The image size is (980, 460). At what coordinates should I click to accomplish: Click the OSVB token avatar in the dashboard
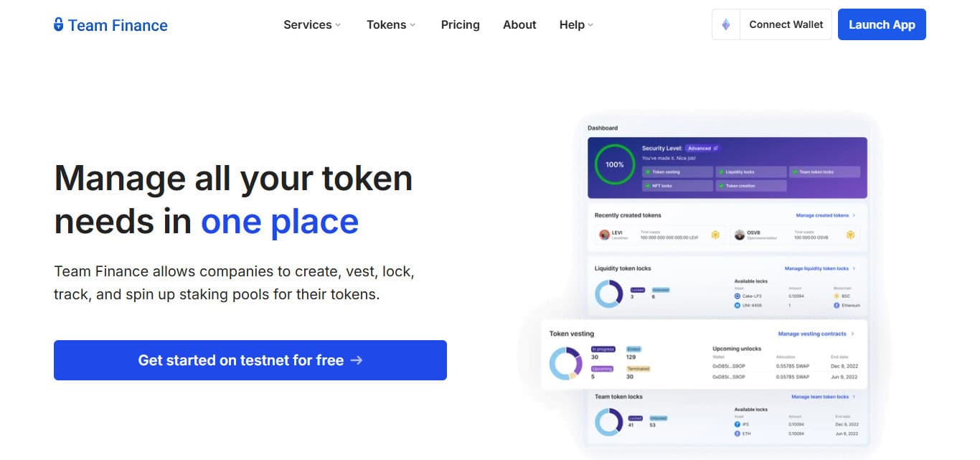pos(740,235)
